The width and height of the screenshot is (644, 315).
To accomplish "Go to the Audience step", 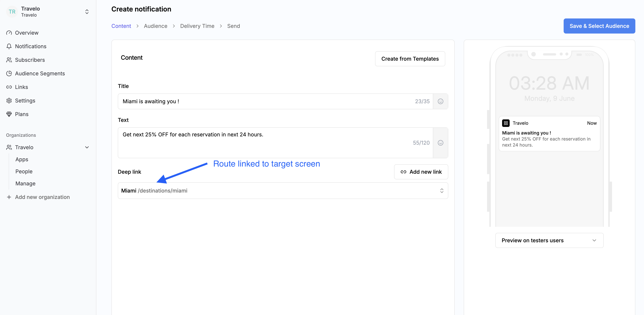I will 155,26.
